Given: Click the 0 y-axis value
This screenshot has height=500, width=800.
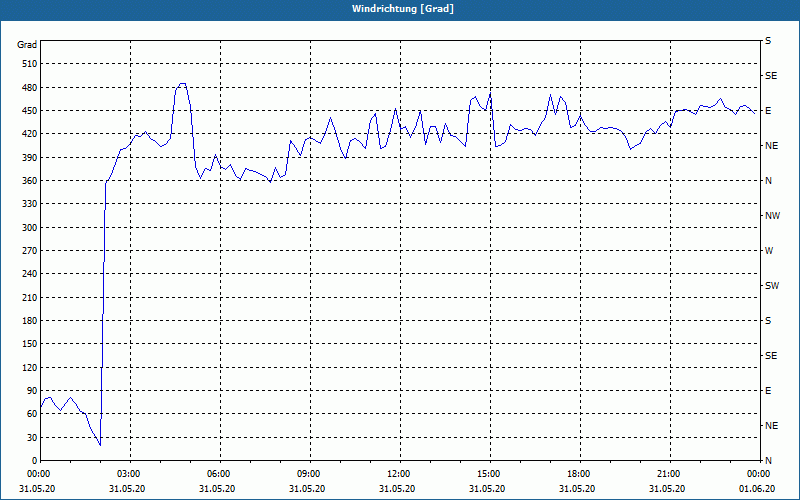Looking at the screenshot, I should (35, 461).
